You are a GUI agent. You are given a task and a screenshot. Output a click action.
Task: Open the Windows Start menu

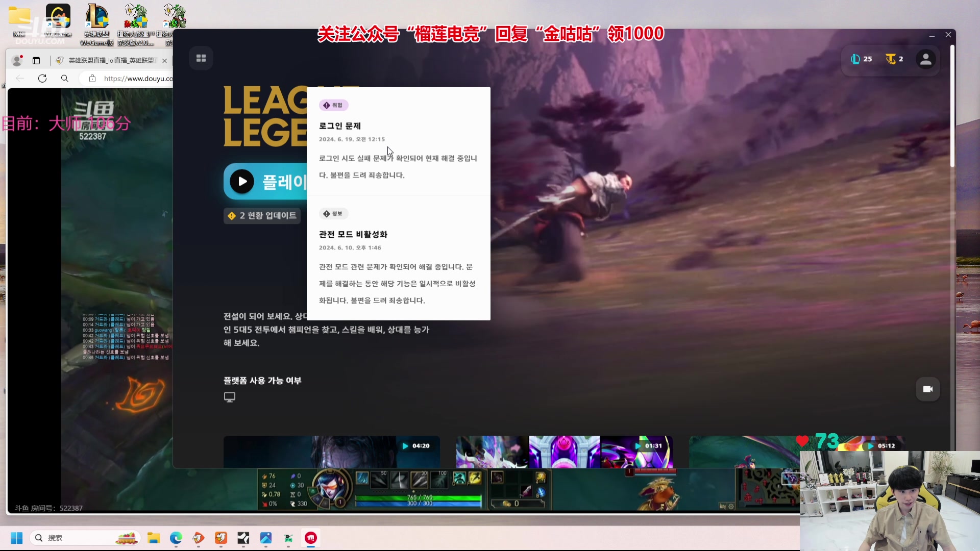click(17, 538)
